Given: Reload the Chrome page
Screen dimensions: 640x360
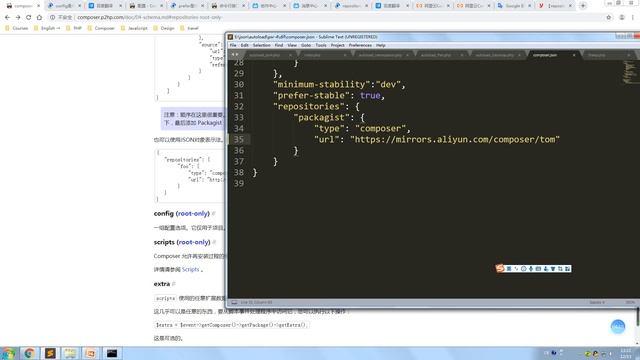Looking at the screenshot, I should 29,18.
